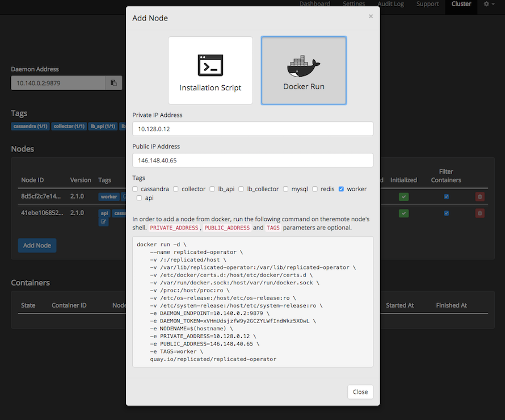Delete node 8d5cf2c7e14 with trash icon

479,196
